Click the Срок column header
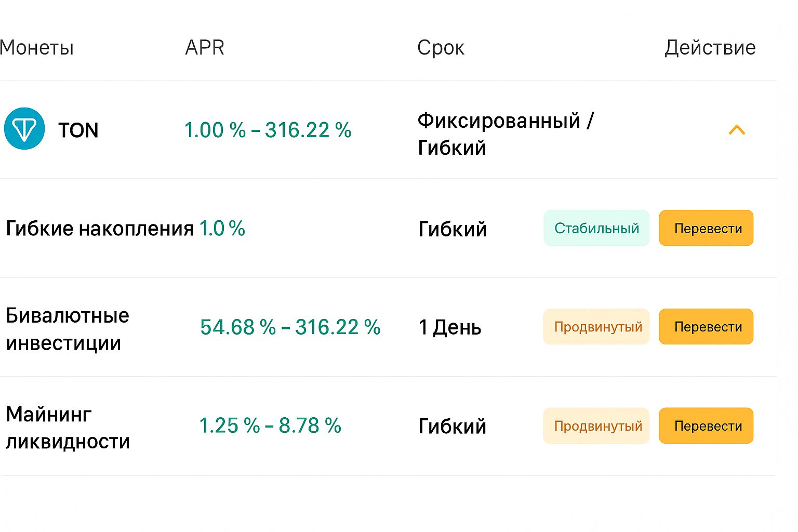Image resolution: width=798 pixels, height=532 pixels. point(441,48)
